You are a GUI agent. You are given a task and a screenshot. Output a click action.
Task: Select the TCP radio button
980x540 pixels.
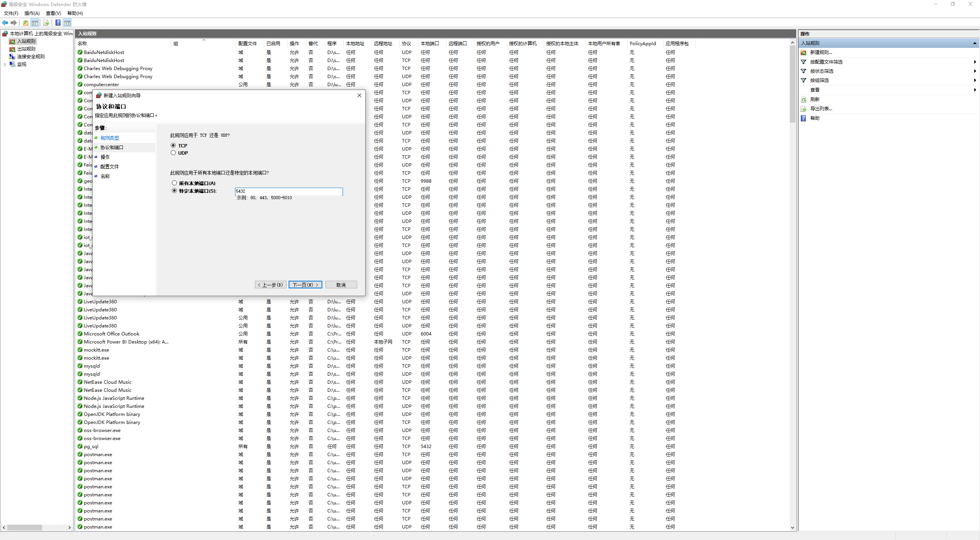(173, 146)
